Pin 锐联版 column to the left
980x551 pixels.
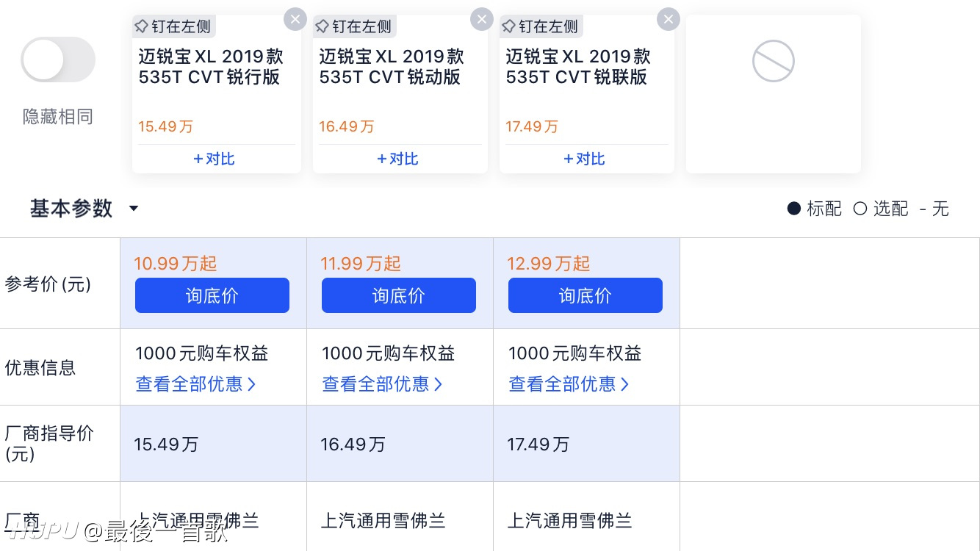541,26
